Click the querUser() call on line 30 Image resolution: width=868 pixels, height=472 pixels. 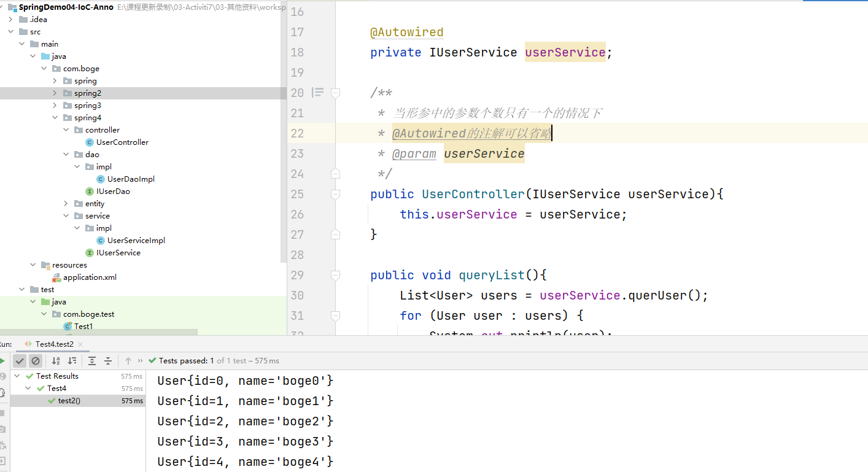(664, 295)
